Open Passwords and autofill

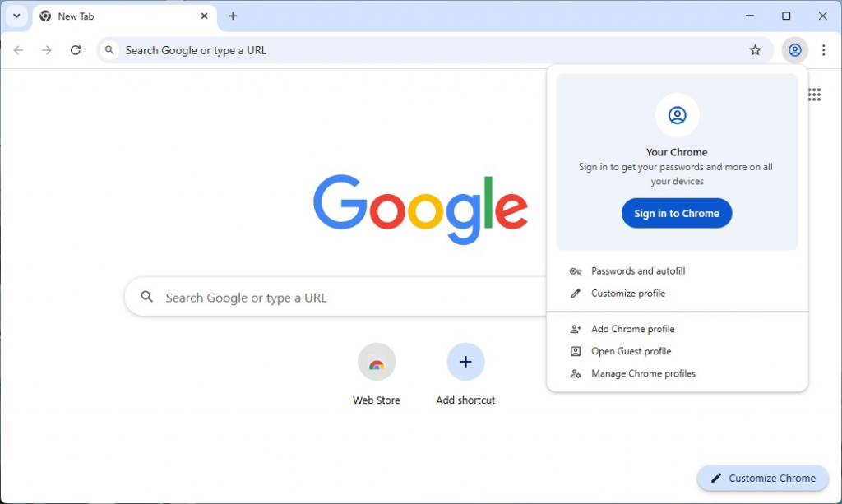(678, 271)
